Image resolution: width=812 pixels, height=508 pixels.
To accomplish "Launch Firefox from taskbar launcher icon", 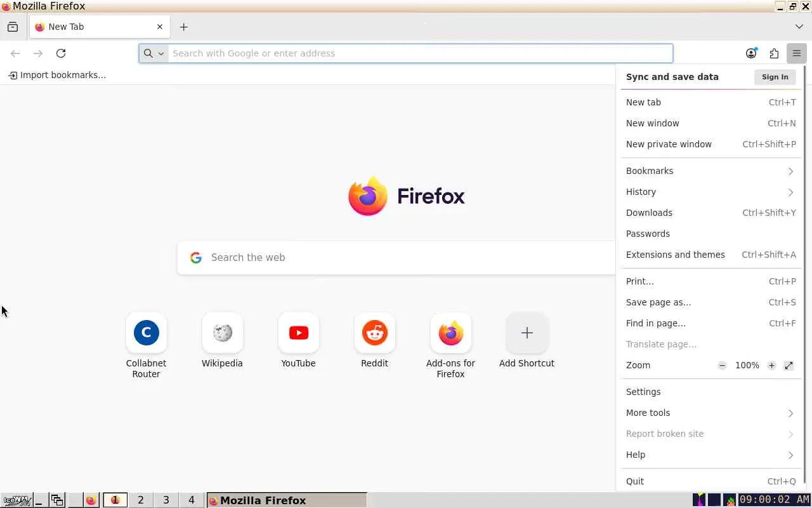I will [x=91, y=500].
